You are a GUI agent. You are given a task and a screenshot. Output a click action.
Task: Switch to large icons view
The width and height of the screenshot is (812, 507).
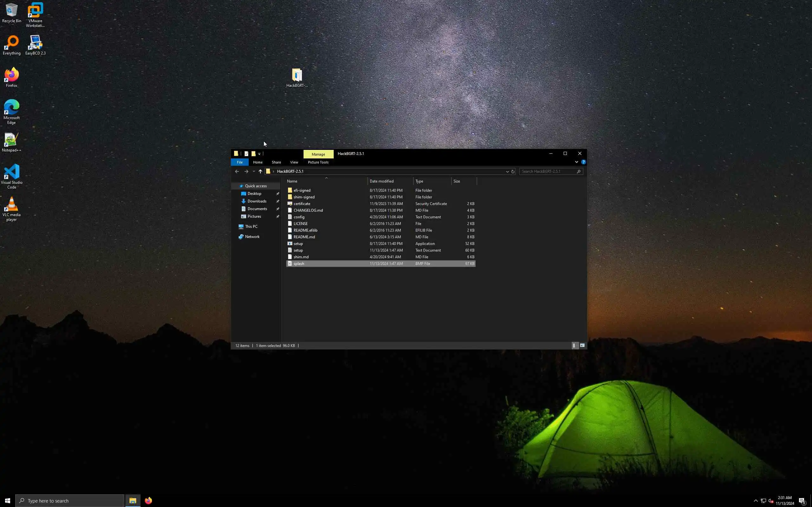pyautogui.click(x=582, y=345)
